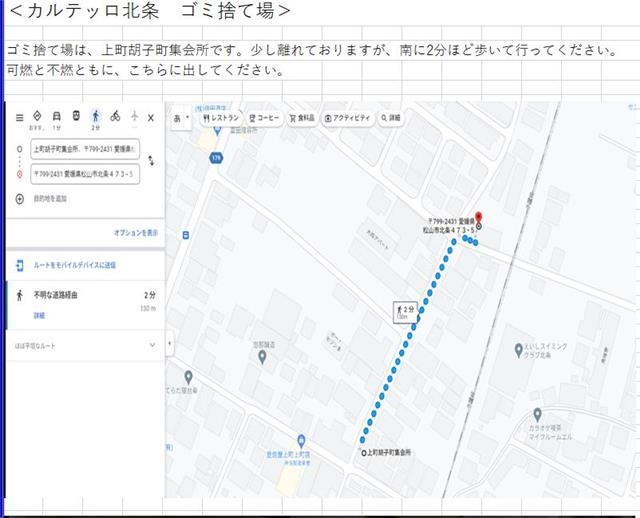
Task: Switch to cycling travel mode
Action: [115, 117]
